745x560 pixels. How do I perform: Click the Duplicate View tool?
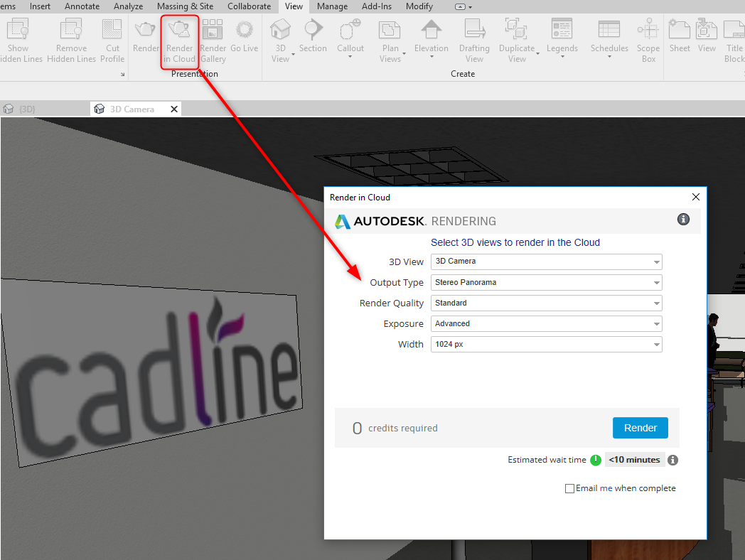click(x=517, y=41)
